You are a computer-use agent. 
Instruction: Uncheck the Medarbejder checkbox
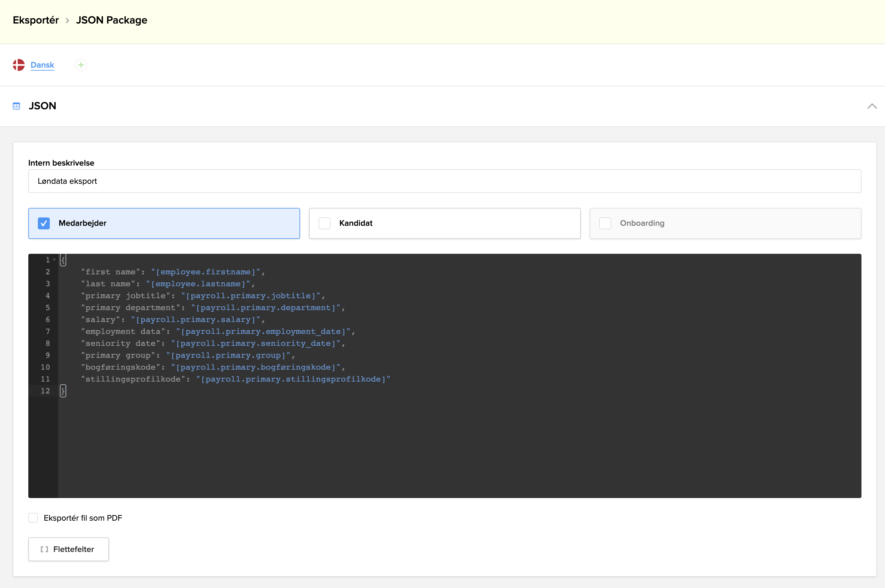click(44, 223)
